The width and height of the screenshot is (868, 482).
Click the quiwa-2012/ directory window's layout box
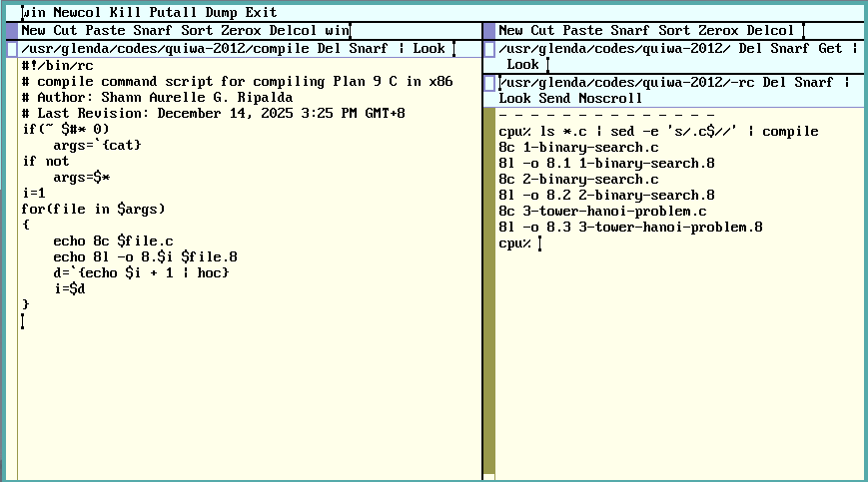[489, 49]
